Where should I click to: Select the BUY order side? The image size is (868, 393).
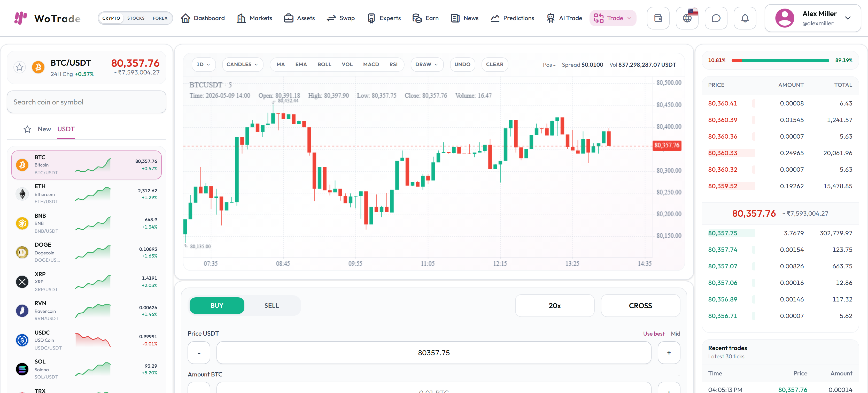217,306
